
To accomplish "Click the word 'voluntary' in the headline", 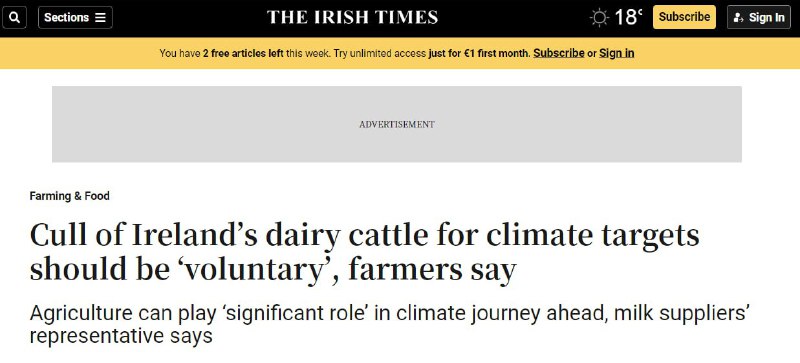I will pyautogui.click(x=255, y=270).
